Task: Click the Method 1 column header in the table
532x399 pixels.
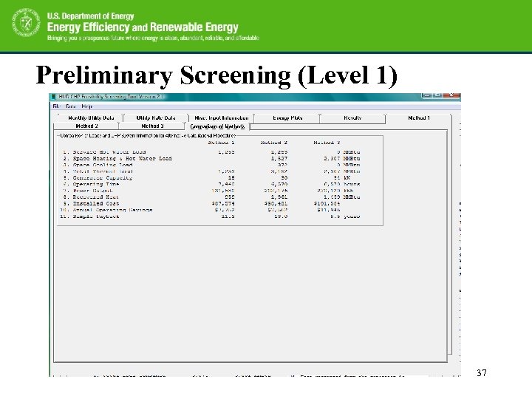Action: [221, 143]
